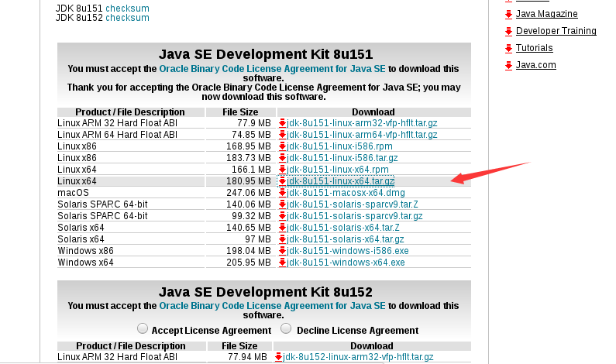Click the Windows x64 product description cell

(x=131, y=263)
